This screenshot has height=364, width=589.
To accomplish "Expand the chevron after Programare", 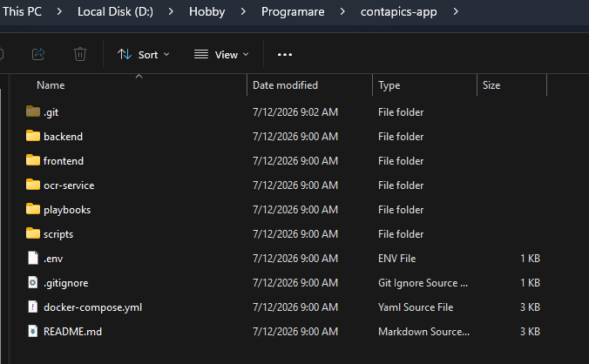I will click(x=342, y=11).
